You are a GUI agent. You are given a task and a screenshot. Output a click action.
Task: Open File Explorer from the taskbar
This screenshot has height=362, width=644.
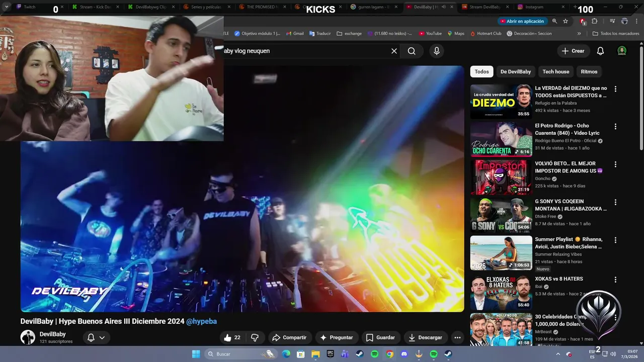coord(315,354)
